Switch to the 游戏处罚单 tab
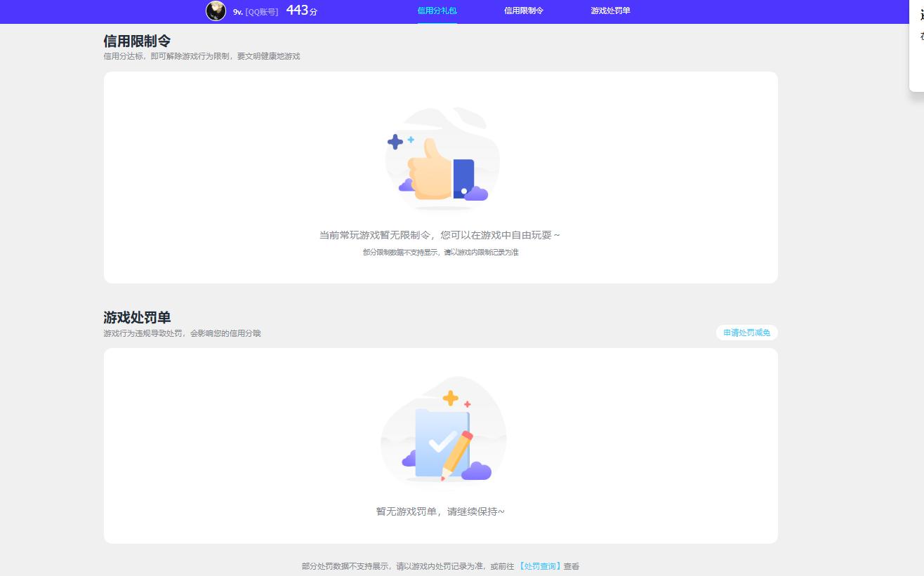The height and width of the screenshot is (576, 924). (x=610, y=11)
